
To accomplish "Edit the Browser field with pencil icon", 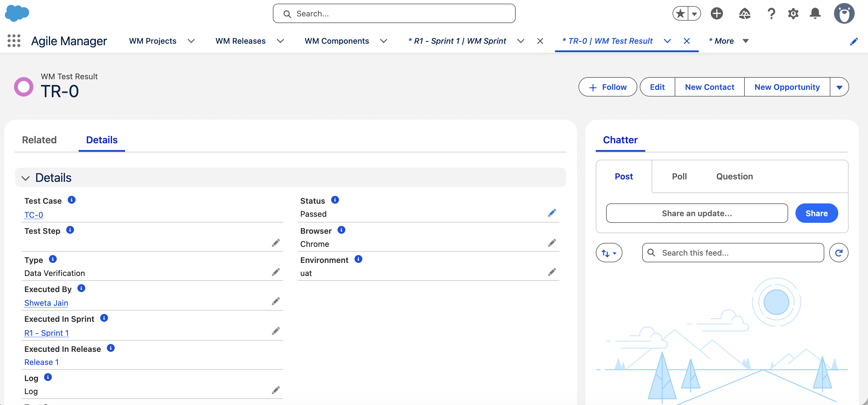I will coord(551,243).
